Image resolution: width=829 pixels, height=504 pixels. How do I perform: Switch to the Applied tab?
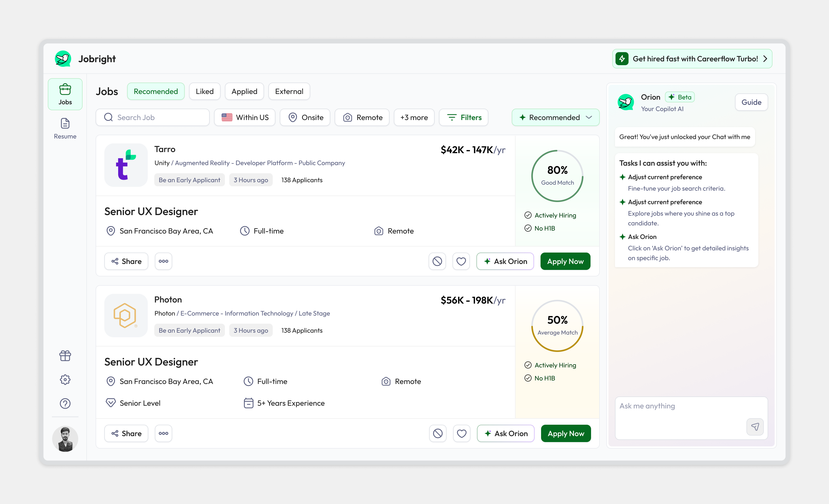(x=244, y=91)
